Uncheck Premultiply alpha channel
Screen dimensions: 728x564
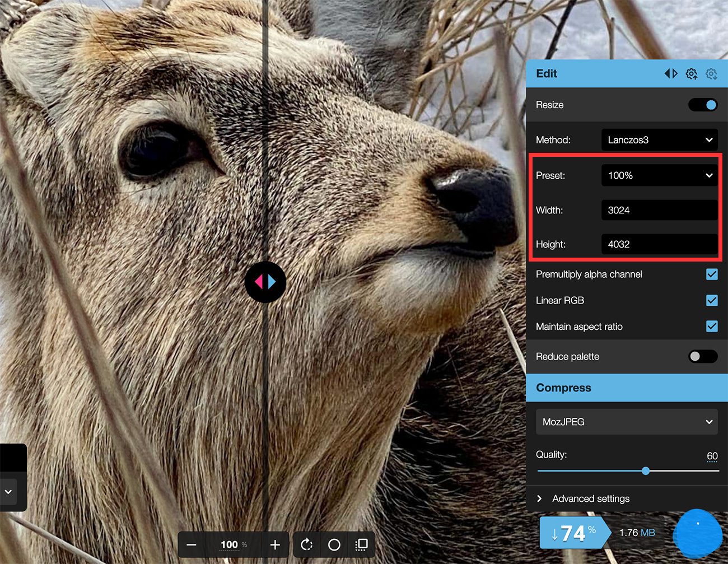coord(712,274)
